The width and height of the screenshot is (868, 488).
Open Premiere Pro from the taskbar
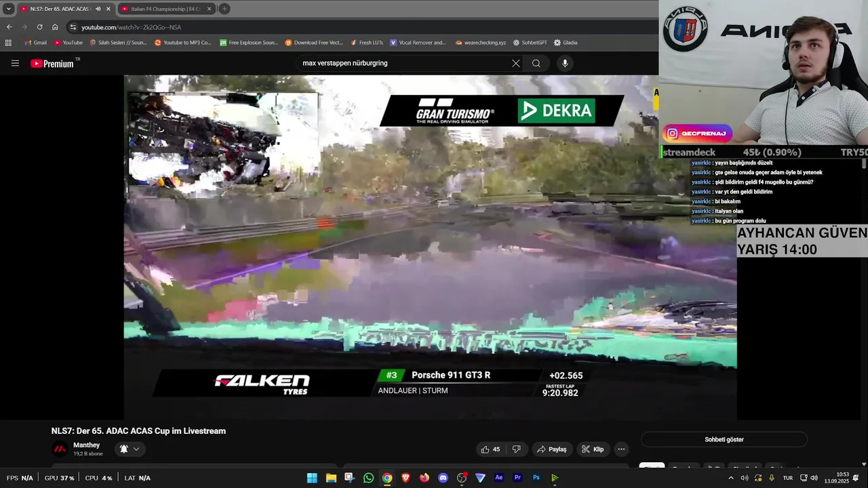pyautogui.click(x=517, y=478)
